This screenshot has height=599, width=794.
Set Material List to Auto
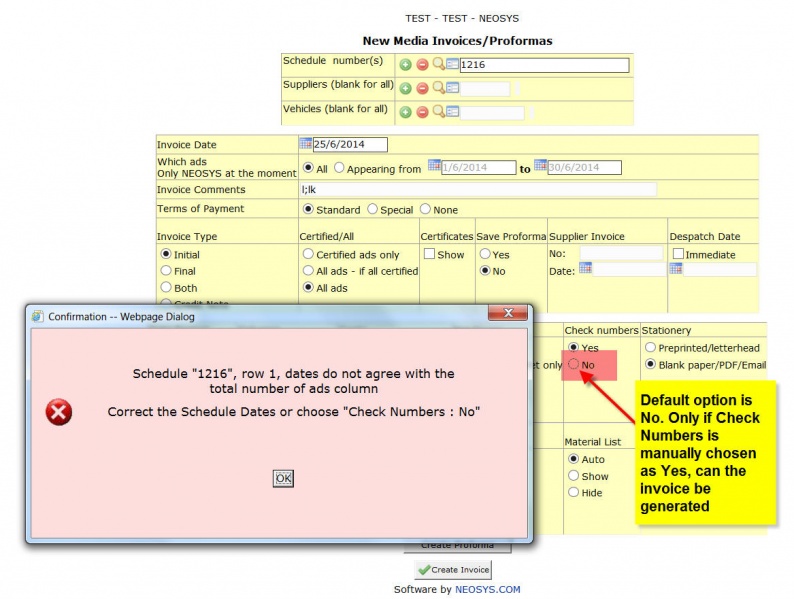tap(573, 459)
